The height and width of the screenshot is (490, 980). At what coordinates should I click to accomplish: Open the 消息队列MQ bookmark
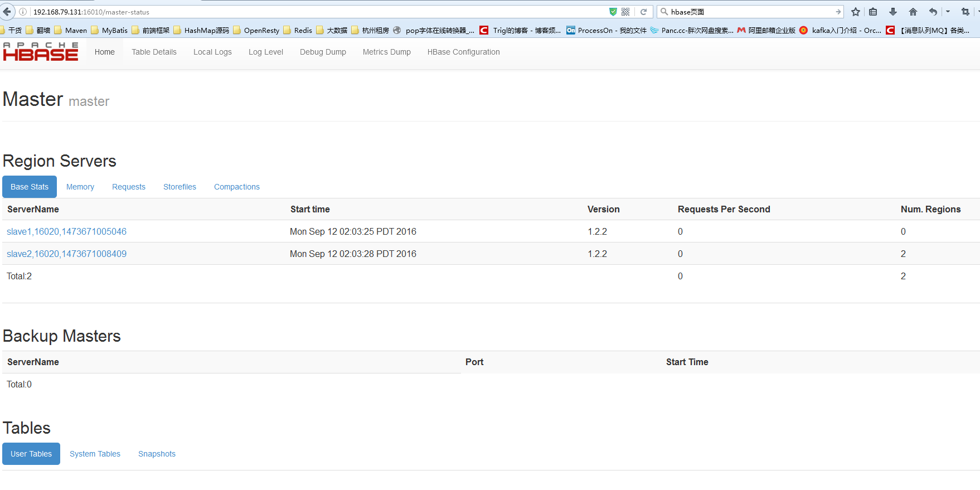tap(928, 30)
